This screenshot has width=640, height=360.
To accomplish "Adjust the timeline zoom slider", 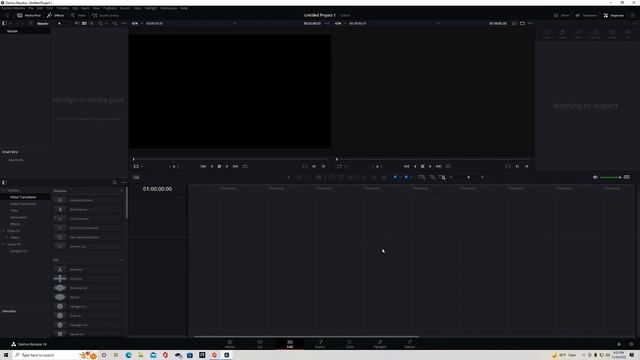I will point(468,177).
